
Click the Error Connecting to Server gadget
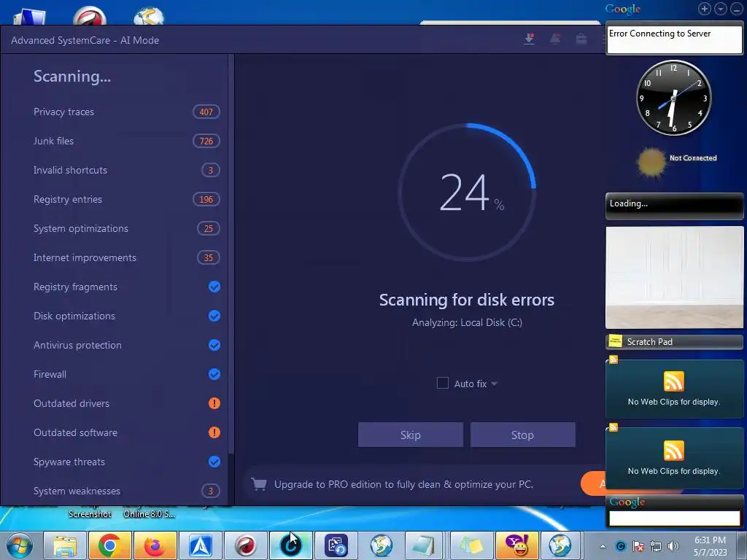[674, 39]
